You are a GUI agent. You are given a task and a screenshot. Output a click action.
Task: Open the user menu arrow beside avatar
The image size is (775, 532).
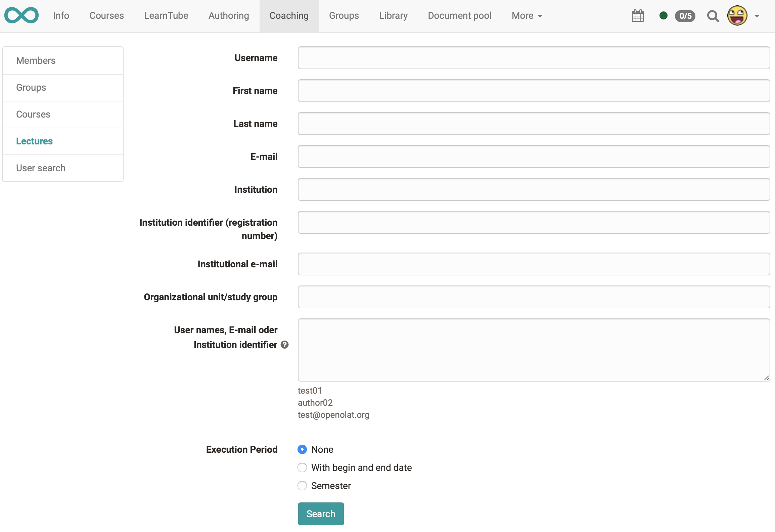click(x=757, y=16)
